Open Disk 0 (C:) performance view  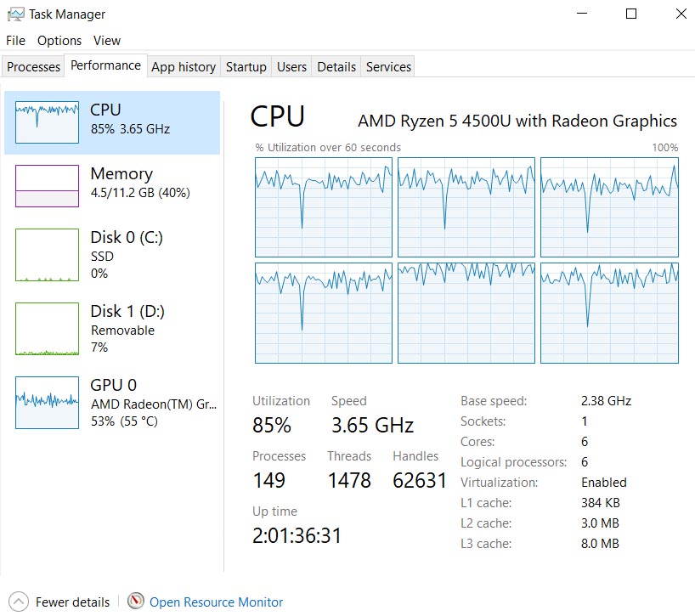[x=47, y=255]
